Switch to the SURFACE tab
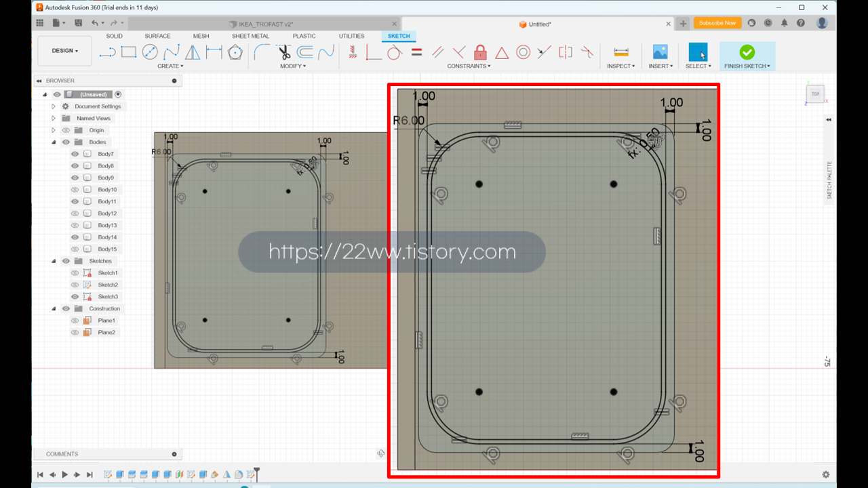The image size is (868, 488). pyautogui.click(x=157, y=36)
